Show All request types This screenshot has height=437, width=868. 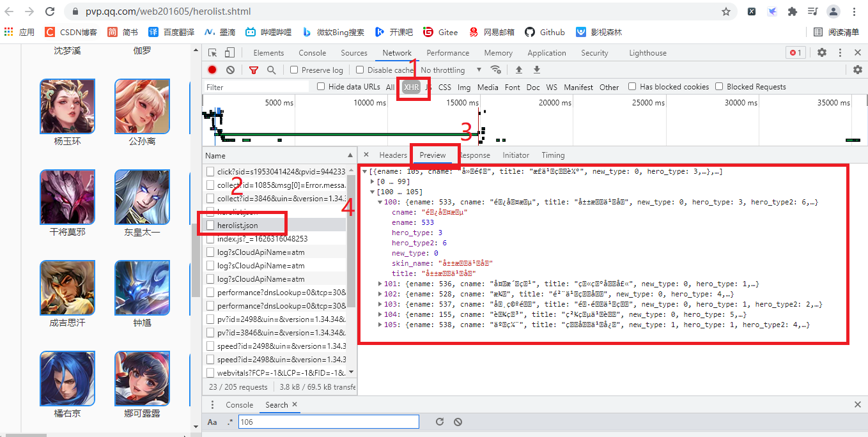(390, 87)
